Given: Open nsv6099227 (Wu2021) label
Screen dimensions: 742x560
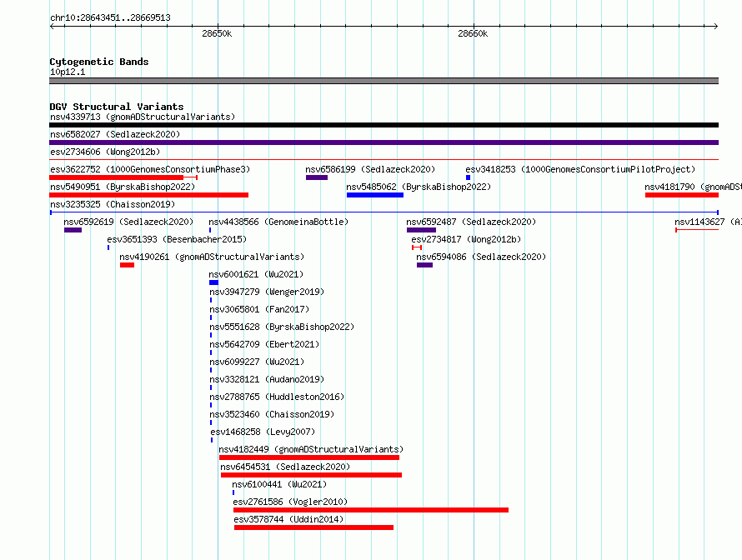Looking at the screenshot, I should click(257, 362).
